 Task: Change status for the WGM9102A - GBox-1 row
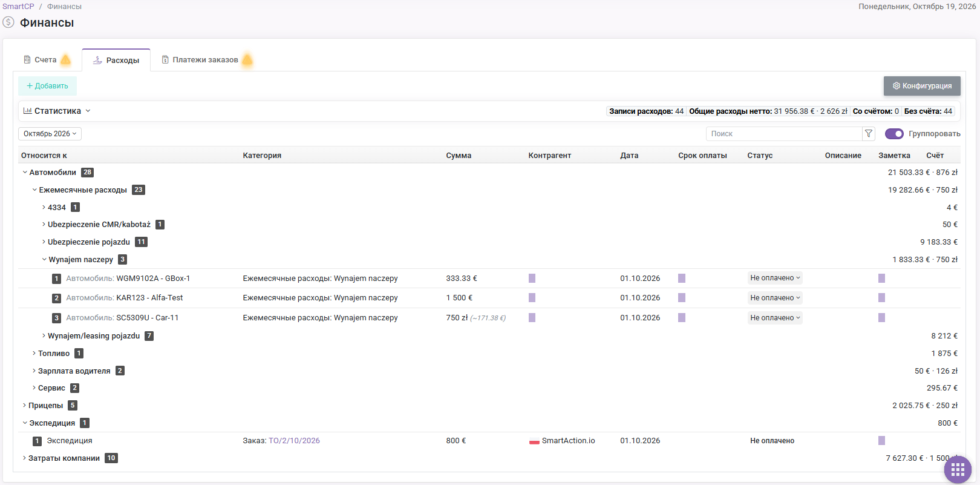coord(775,279)
